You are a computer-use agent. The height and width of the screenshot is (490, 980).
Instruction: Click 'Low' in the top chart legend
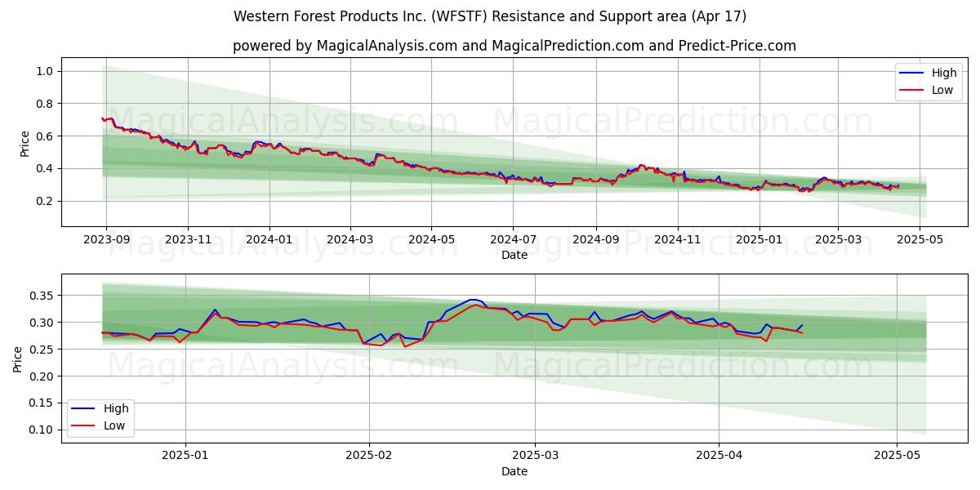(942, 90)
